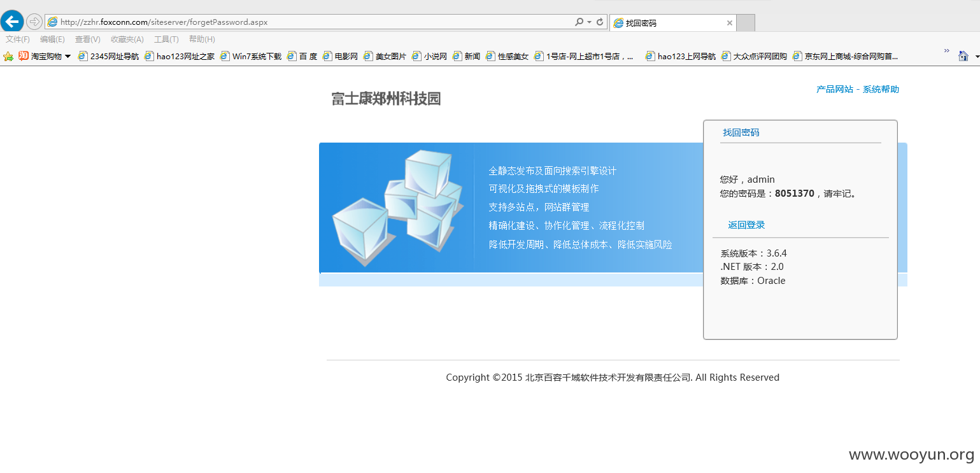Viewport: 980px width, 473px height.
Task: Open the 大众点评网团购 bookmark
Action: coord(754,56)
